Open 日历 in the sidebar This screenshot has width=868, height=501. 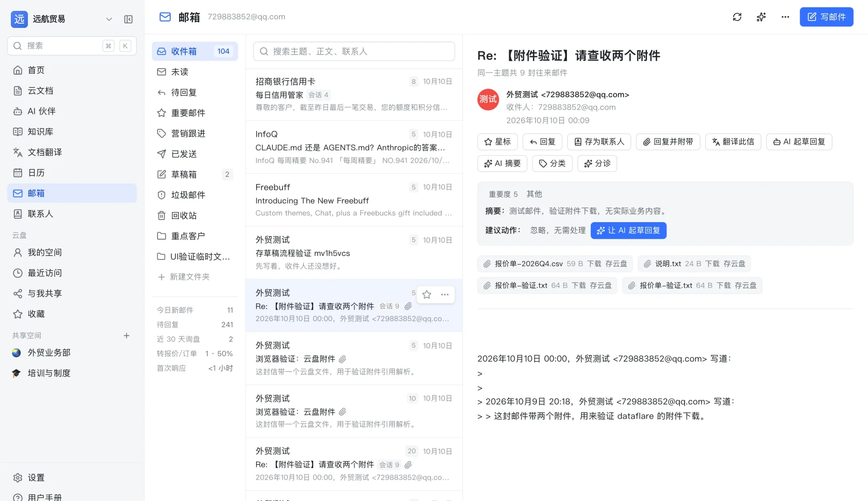[x=72, y=173]
